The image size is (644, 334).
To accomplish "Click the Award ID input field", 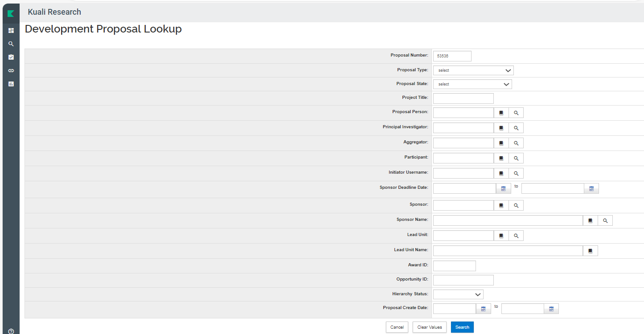I will (455, 266).
